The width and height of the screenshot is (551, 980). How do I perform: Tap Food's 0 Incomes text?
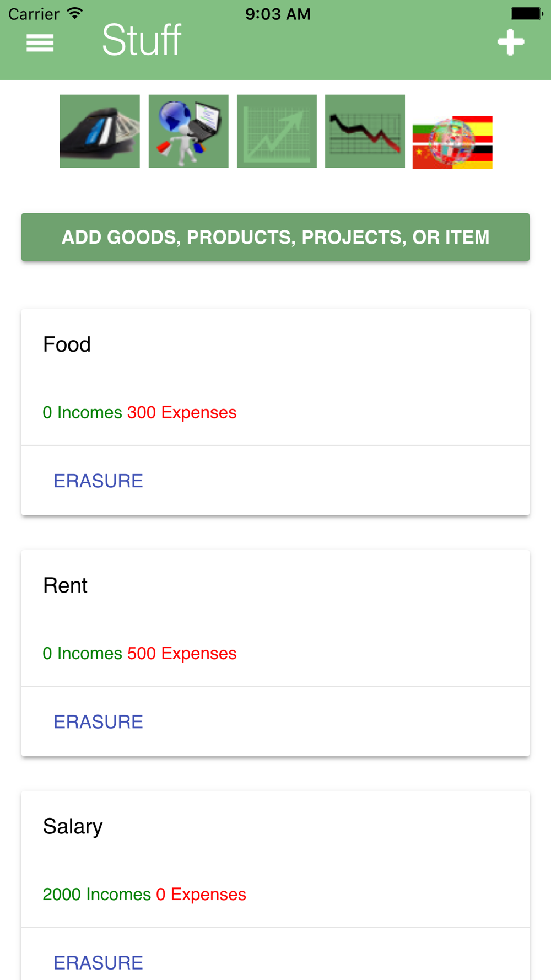[82, 412]
